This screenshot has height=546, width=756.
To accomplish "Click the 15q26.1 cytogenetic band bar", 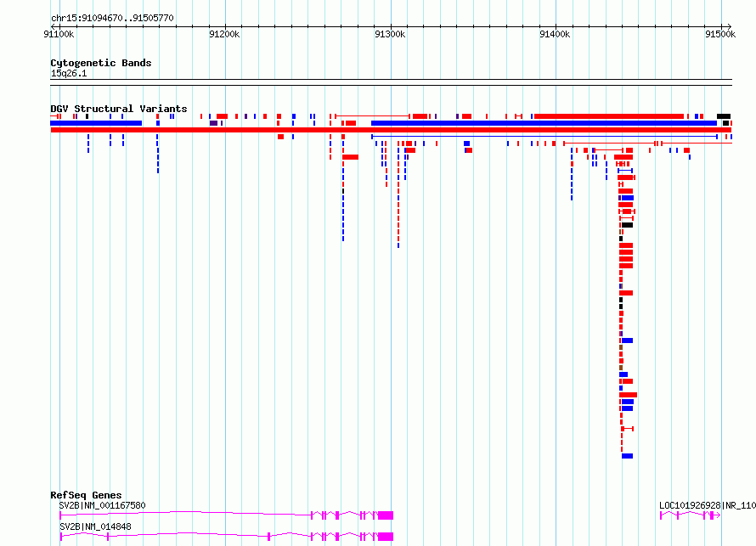I will tap(391, 82).
